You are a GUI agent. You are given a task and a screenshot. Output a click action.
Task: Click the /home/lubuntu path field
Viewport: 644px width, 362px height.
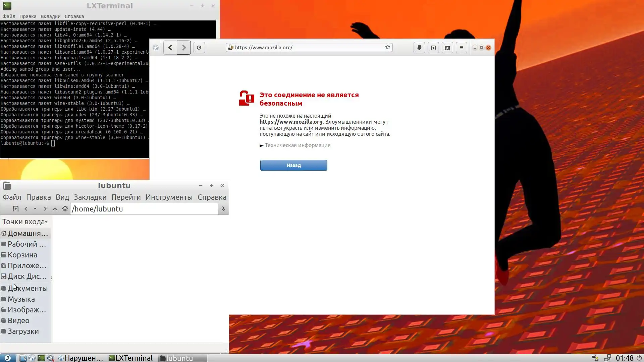point(144,209)
